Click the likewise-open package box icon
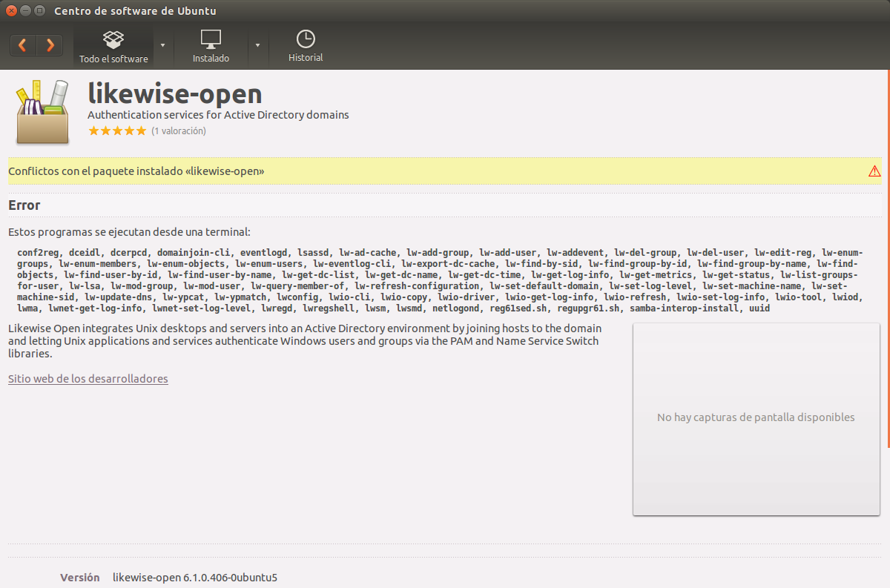Screen dimensions: 890x588 tap(42, 112)
